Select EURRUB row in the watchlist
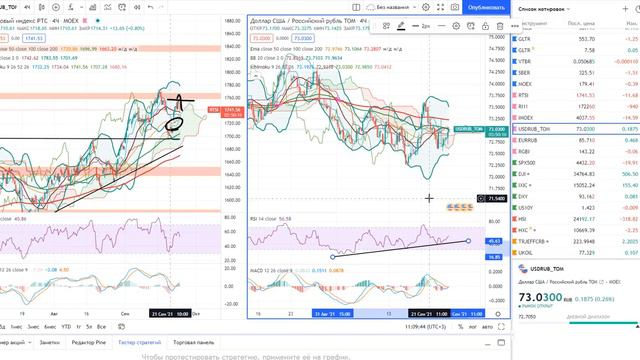This screenshot has width=640, height=360. click(576, 140)
